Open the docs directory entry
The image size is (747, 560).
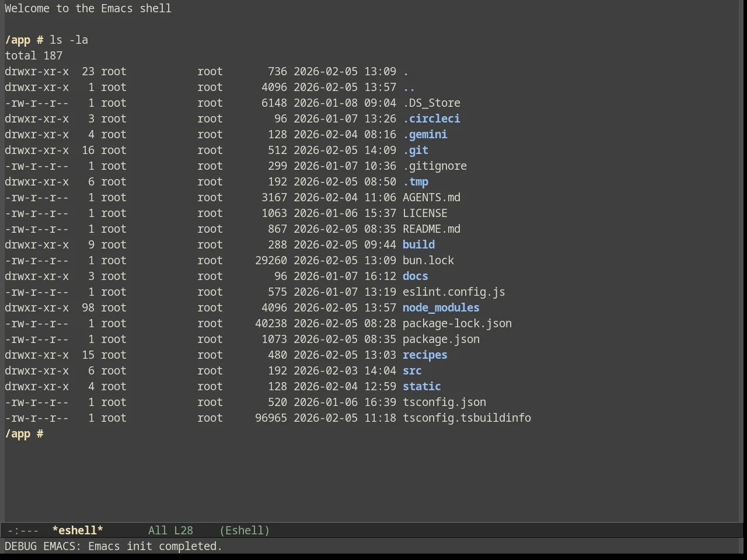416,276
